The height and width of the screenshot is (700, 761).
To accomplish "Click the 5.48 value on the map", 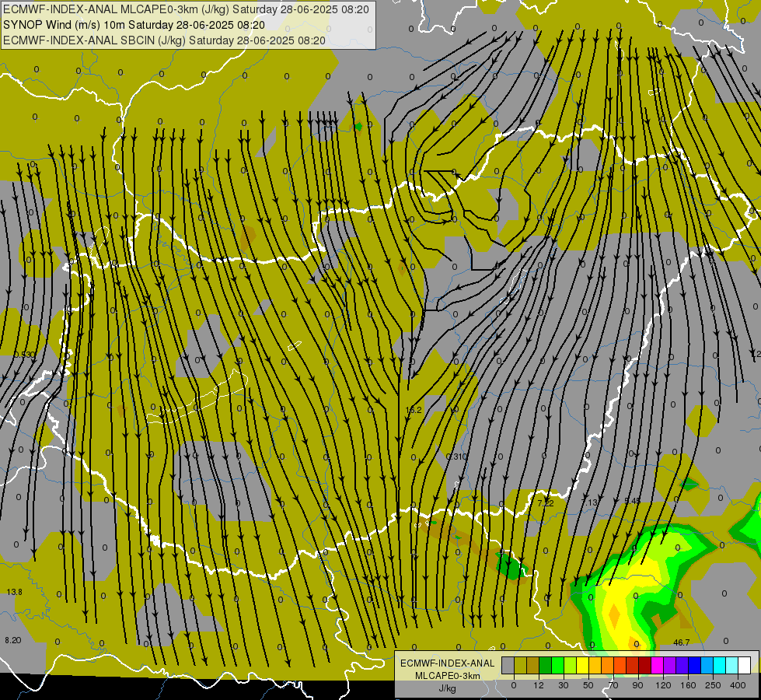I will 633,501.
